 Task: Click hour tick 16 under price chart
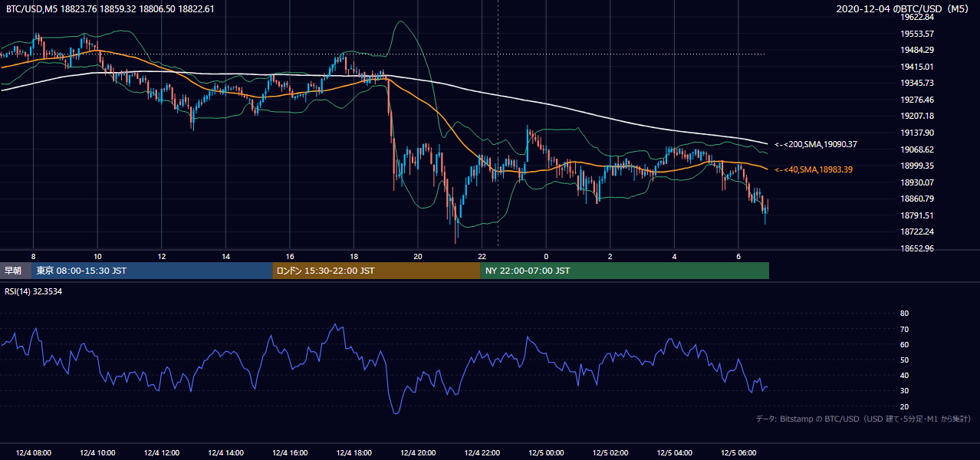[x=290, y=256]
